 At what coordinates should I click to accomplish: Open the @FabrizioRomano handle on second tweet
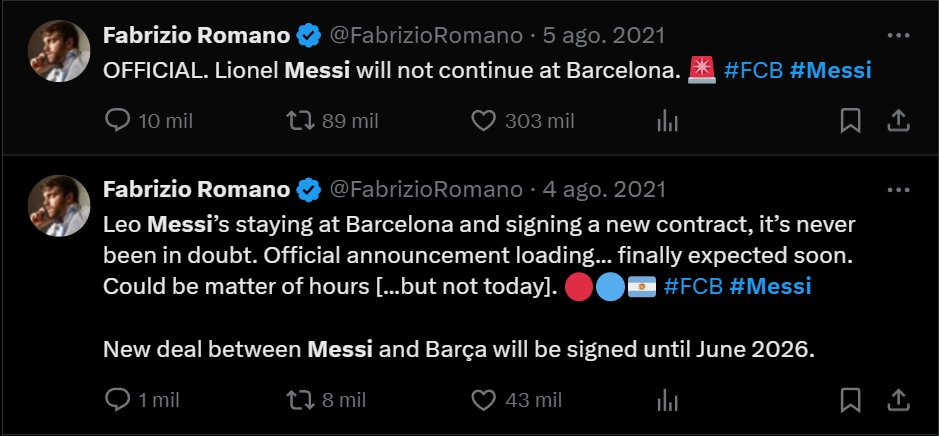coord(426,190)
